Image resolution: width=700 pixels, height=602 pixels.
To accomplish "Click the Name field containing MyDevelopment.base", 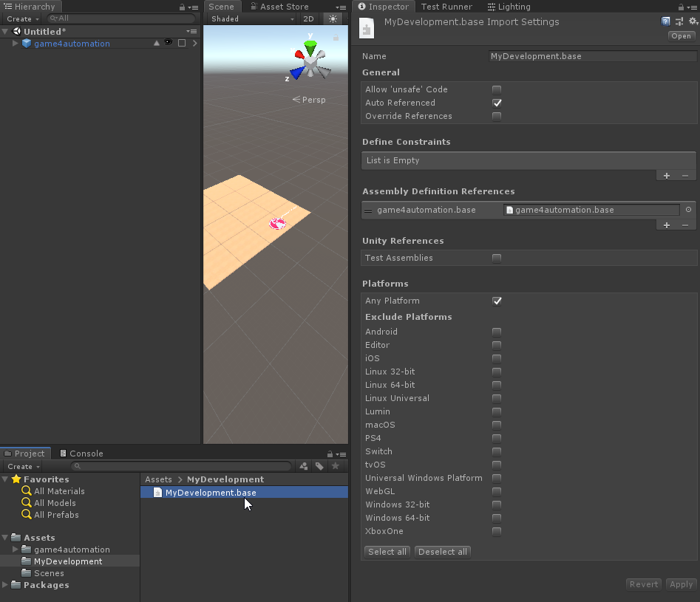I will click(591, 56).
